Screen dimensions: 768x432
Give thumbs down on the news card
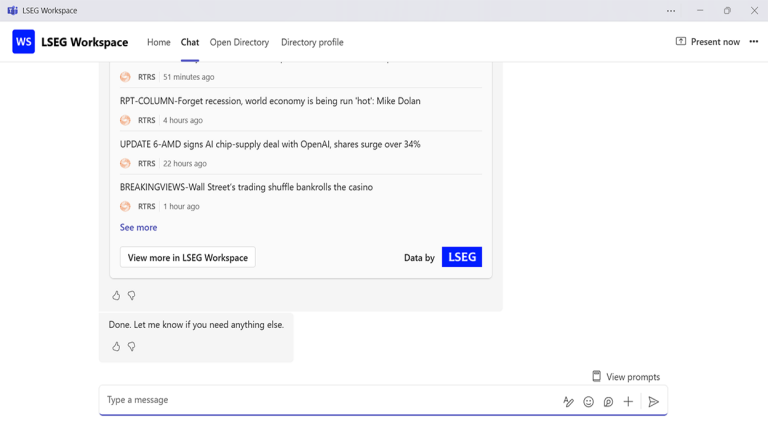pyautogui.click(x=132, y=295)
